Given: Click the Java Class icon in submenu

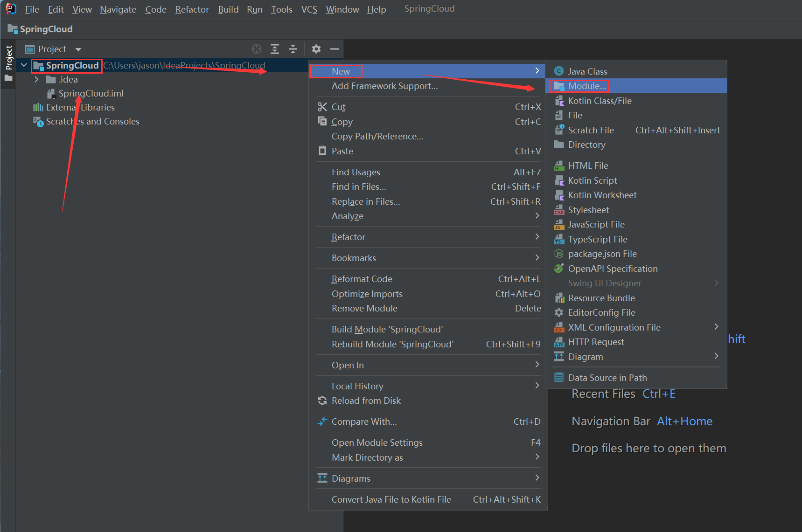Looking at the screenshot, I should coord(559,71).
